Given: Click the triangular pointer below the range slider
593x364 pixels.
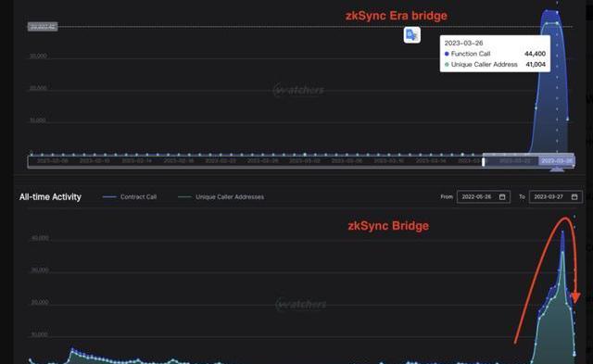Looking at the screenshot, I should (x=557, y=169).
